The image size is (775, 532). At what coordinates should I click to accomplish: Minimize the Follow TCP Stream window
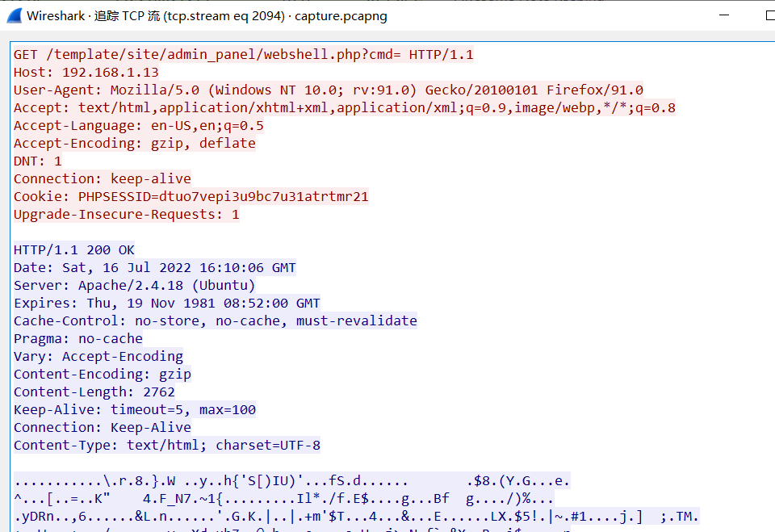coord(724,15)
